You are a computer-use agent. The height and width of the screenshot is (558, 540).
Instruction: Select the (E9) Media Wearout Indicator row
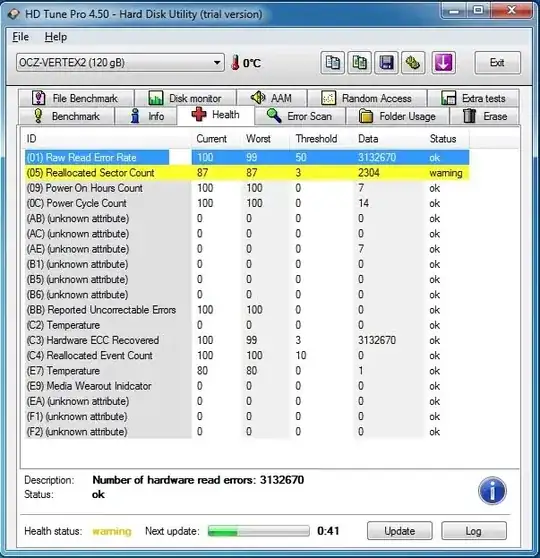tap(247, 386)
